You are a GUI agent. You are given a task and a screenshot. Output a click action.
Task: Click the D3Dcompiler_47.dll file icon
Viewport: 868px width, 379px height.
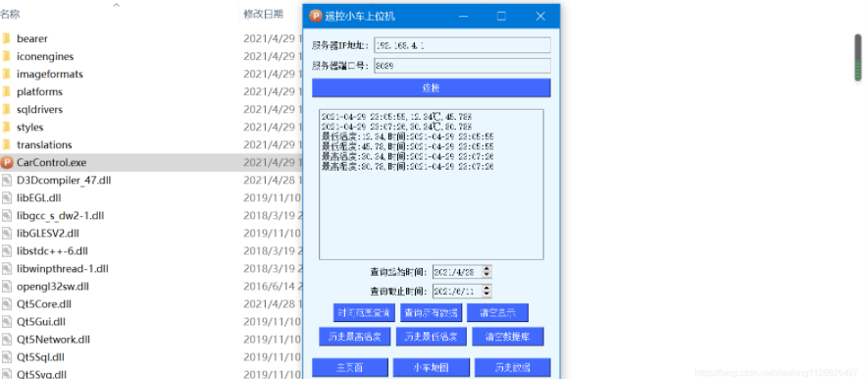coord(7,180)
